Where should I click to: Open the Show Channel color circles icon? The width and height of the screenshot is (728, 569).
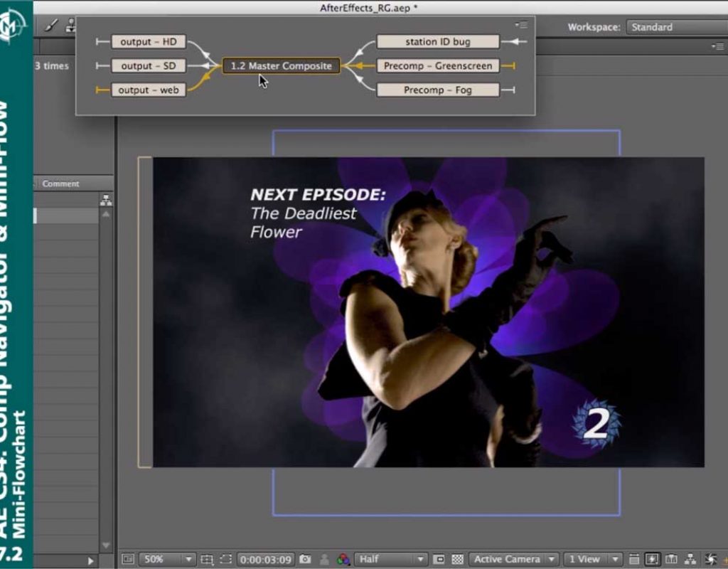[x=343, y=559]
